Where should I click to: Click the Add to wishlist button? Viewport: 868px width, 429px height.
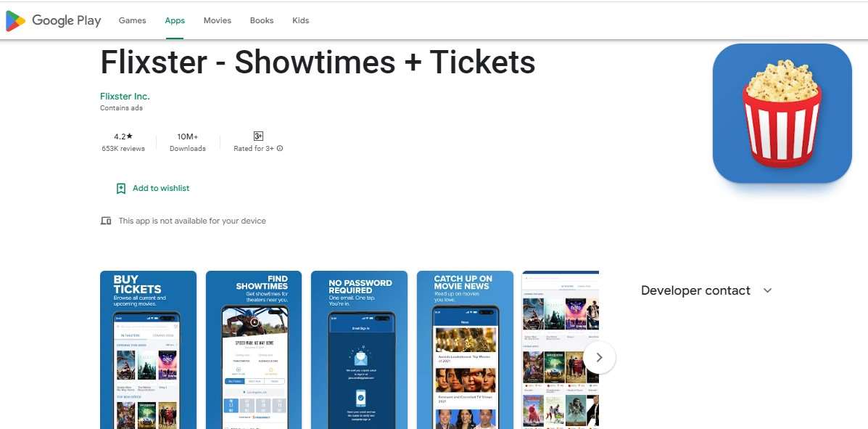pos(153,189)
